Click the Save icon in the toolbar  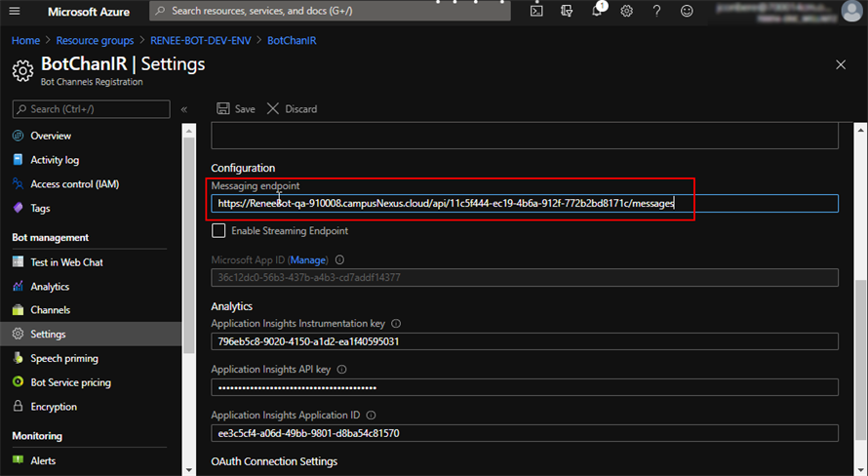click(223, 108)
